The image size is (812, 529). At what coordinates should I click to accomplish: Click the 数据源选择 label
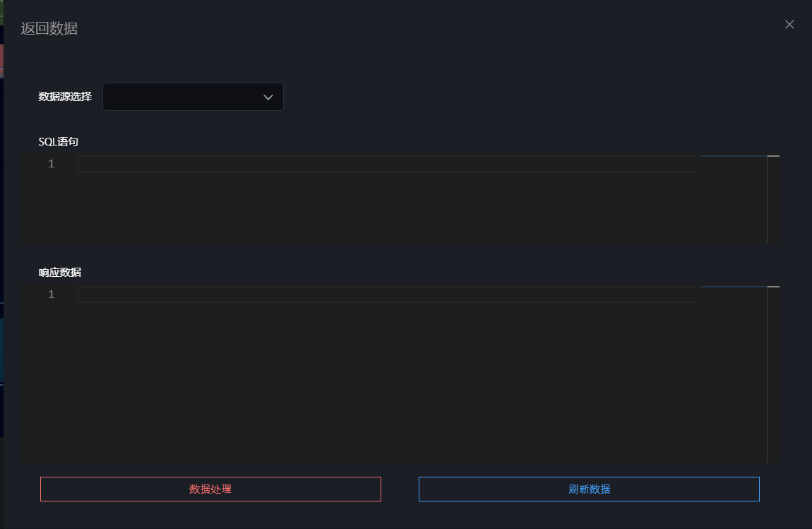coord(65,96)
